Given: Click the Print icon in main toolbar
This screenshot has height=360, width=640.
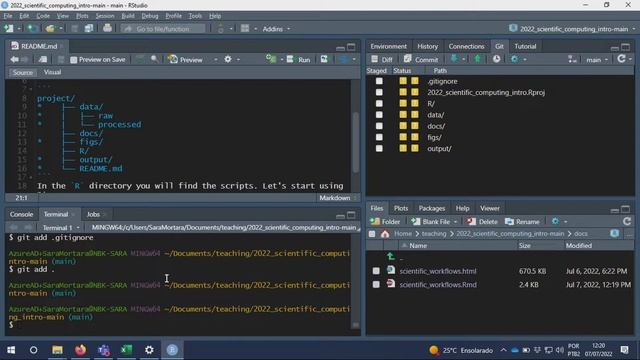Looking at the screenshot, I should (107, 29).
